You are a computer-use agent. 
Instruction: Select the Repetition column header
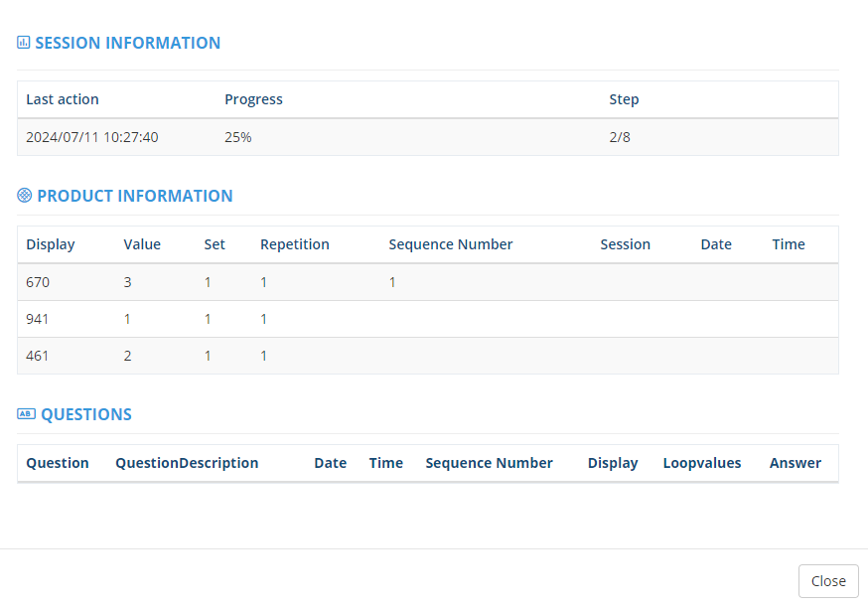[x=294, y=244]
